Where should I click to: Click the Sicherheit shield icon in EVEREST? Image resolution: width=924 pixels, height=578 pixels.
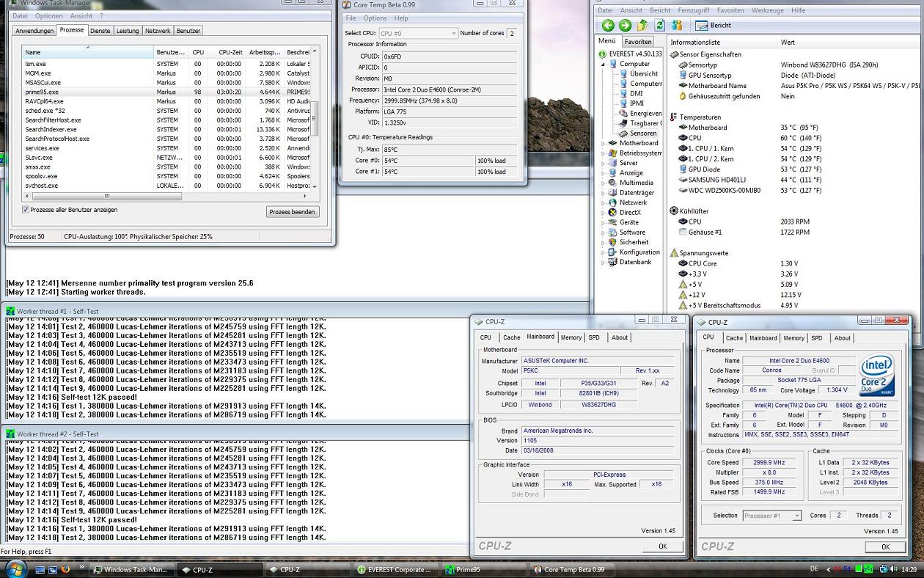tap(613, 242)
